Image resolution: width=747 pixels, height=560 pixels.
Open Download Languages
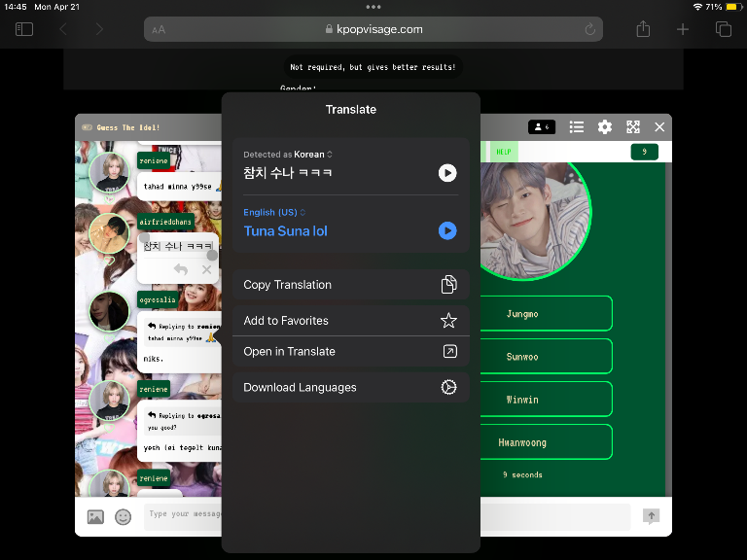tap(350, 388)
